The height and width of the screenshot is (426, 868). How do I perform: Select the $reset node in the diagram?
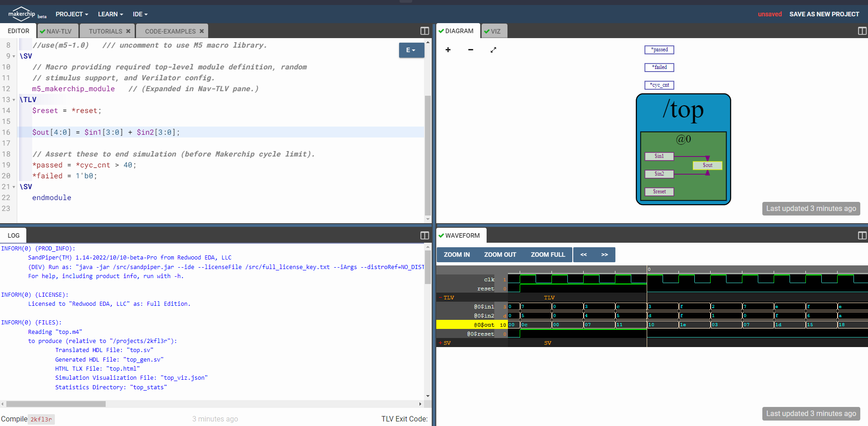659,191
